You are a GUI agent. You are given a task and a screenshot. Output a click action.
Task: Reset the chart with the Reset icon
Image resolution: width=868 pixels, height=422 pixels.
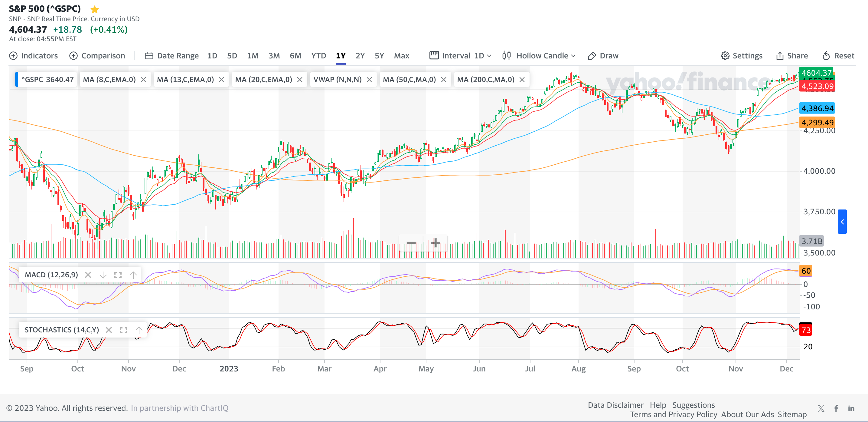(826, 56)
